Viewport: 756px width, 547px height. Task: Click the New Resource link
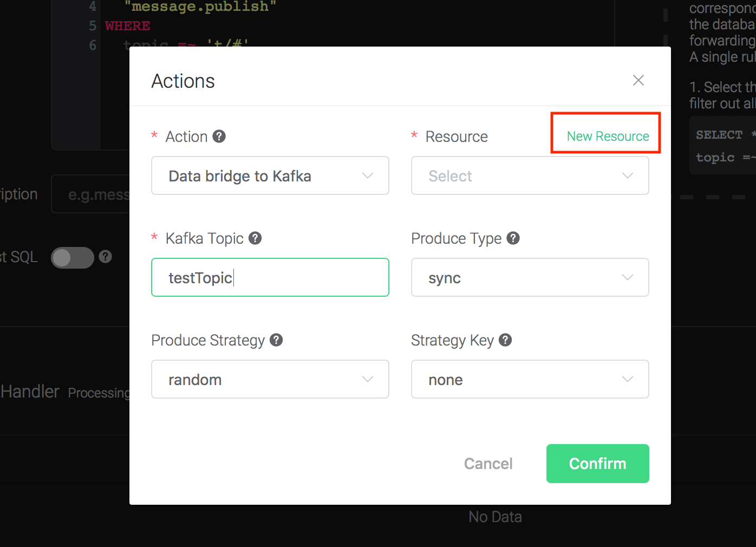click(x=608, y=136)
